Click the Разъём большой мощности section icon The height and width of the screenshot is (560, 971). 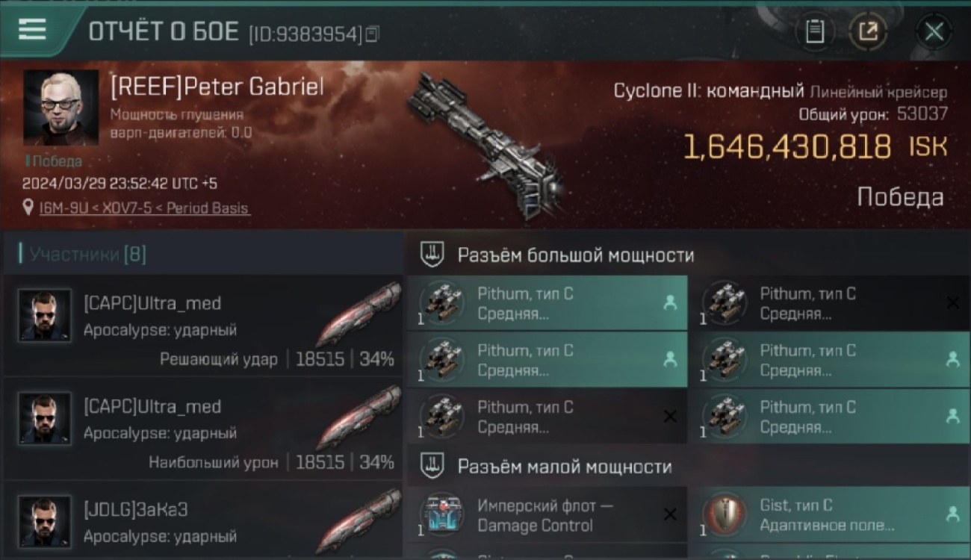click(x=432, y=255)
